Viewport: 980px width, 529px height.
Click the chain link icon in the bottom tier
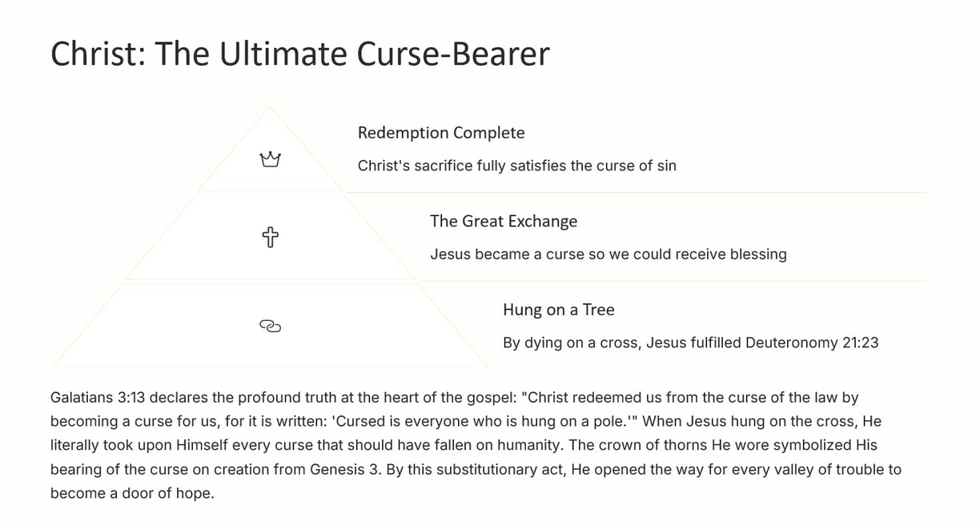click(271, 326)
